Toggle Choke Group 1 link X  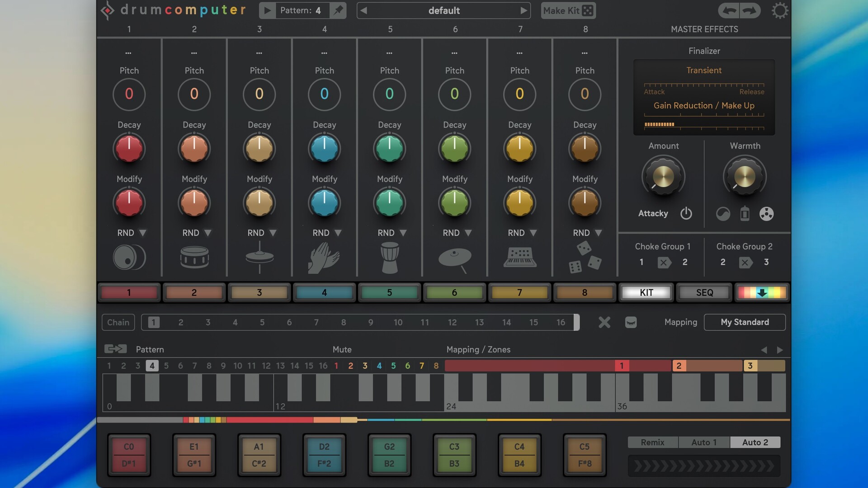click(x=664, y=263)
